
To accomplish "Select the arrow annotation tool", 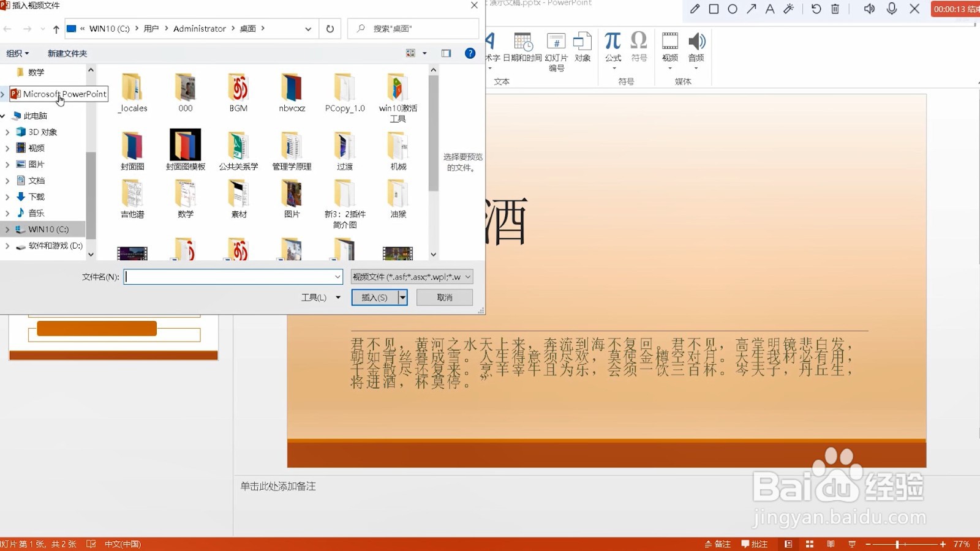I will (752, 9).
